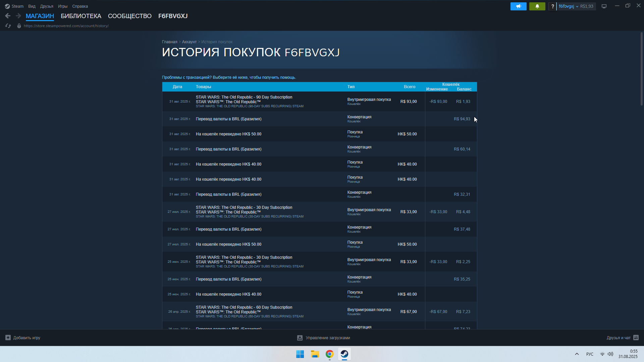Switch to the МАГАЗИН tab
This screenshot has height=362, width=644.
click(x=40, y=16)
